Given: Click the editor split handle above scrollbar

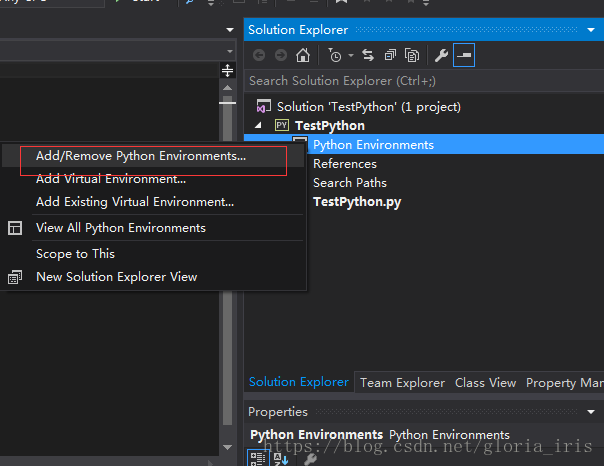Looking at the screenshot, I should click(227, 71).
